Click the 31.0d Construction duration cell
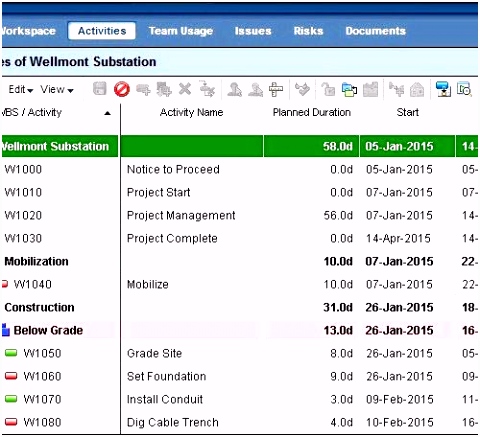This screenshot has height=437, width=480. pyautogui.click(x=338, y=307)
